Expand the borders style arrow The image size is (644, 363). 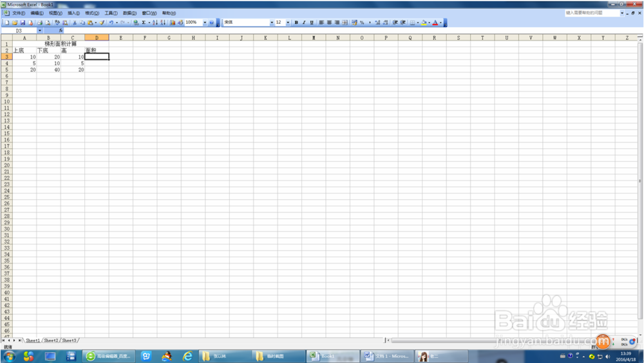(418, 23)
